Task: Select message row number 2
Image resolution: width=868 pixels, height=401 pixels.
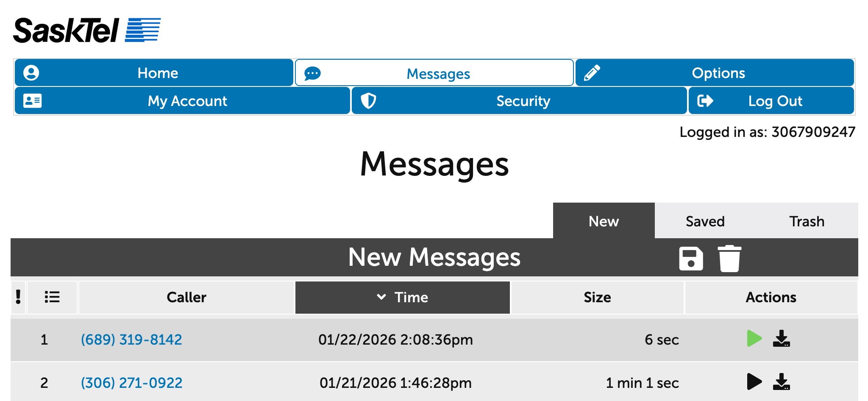Action: click(44, 383)
